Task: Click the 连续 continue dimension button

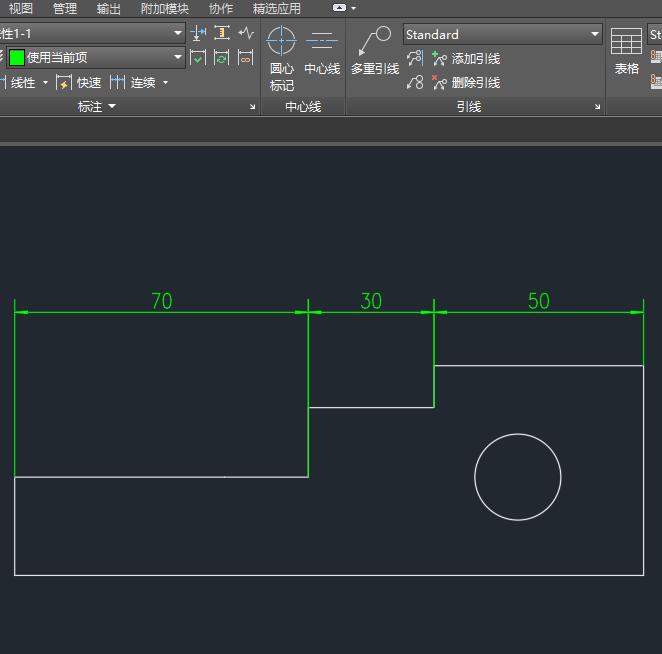Action: (132, 82)
